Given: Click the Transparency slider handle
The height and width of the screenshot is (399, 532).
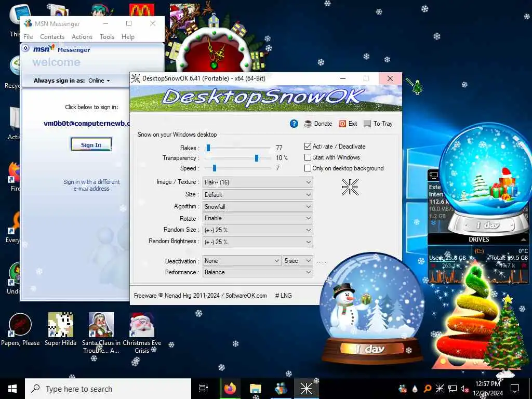Looking at the screenshot, I should click(x=257, y=158).
